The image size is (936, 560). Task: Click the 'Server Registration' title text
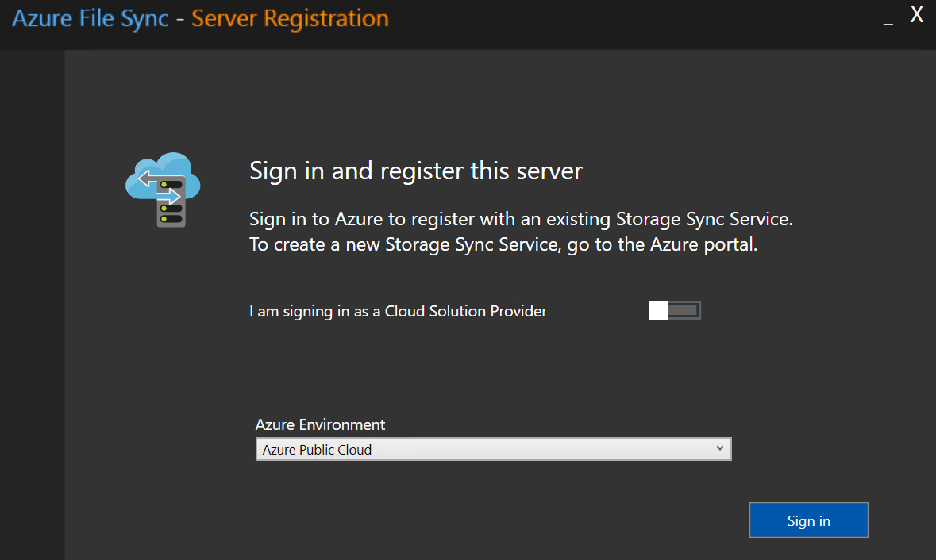click(290, 18)
